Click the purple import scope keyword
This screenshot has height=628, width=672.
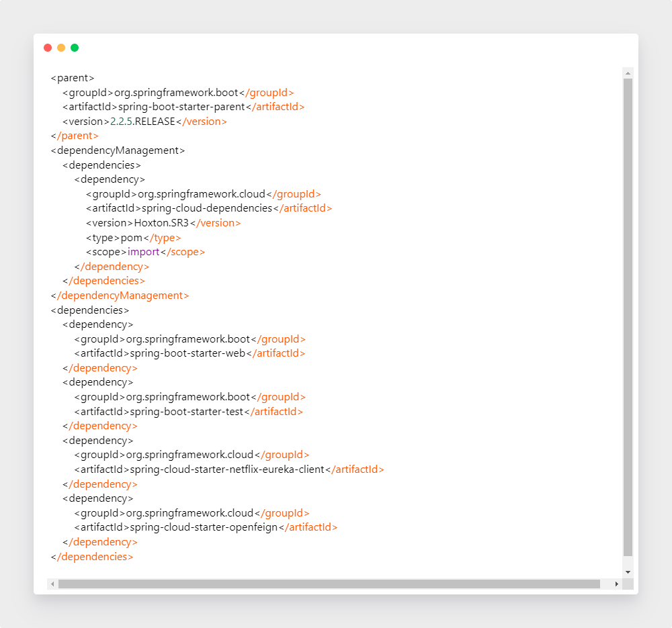(x=143, y=252)
